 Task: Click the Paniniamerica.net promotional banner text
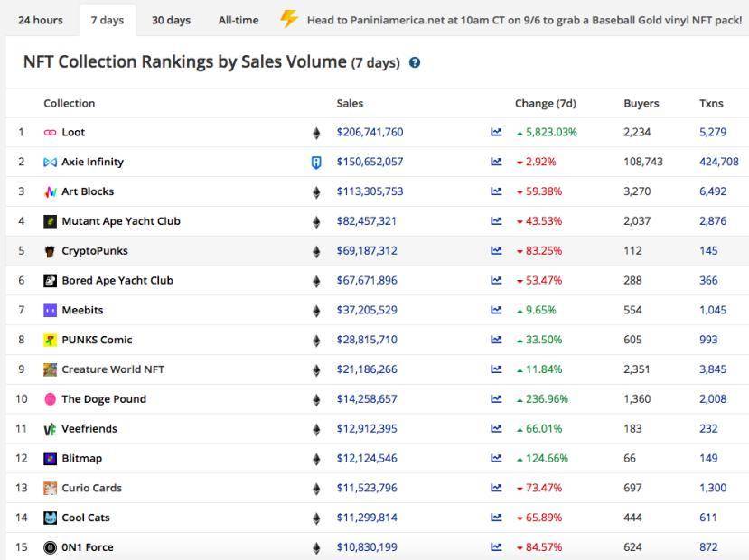pyautogui.click(x=524, y=20)
